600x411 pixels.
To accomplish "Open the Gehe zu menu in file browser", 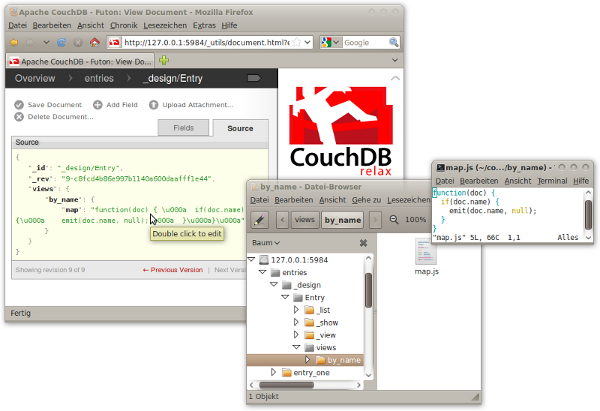I will coord(367,200).
